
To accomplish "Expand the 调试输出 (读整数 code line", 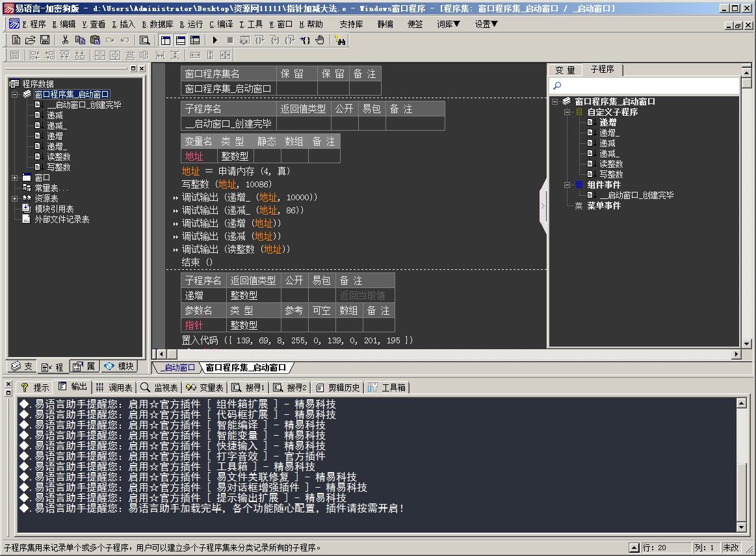I will (x=176, y=250).
